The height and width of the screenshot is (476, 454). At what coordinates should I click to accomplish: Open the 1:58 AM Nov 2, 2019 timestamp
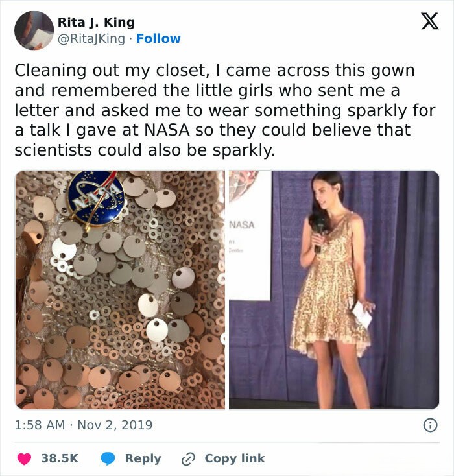84,425
